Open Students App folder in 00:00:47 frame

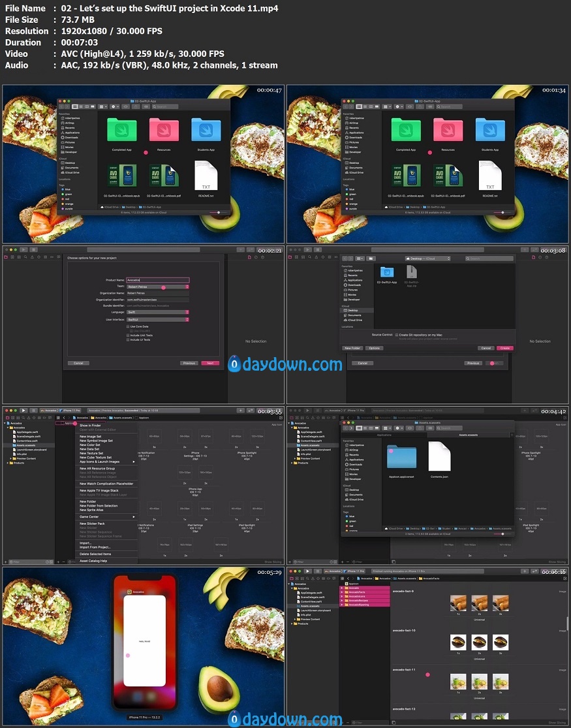click(x=206, y=130)
